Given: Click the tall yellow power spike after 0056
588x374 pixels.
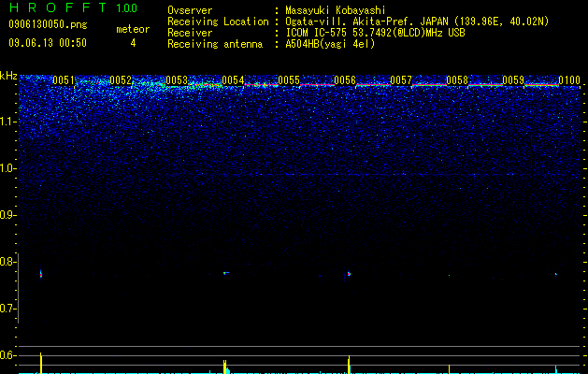Looking at the screenshot, I should [x=349, y=365].
